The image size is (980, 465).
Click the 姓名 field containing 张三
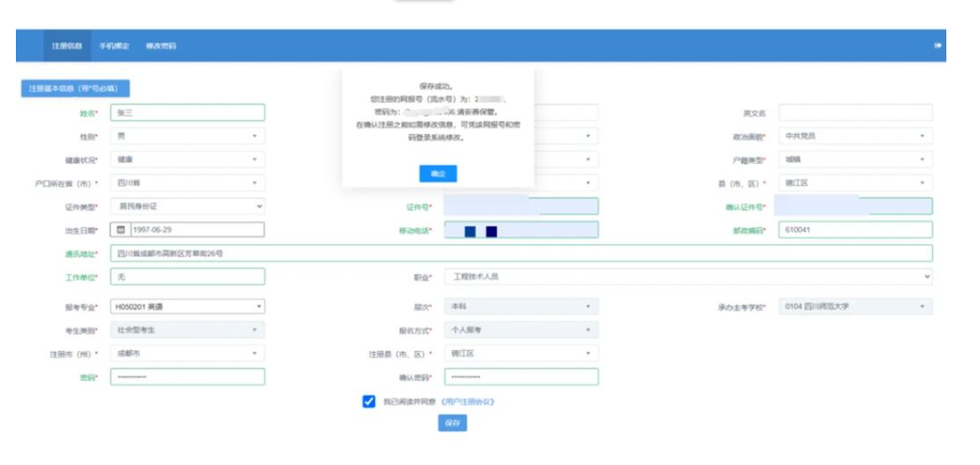tap(188, 112)
